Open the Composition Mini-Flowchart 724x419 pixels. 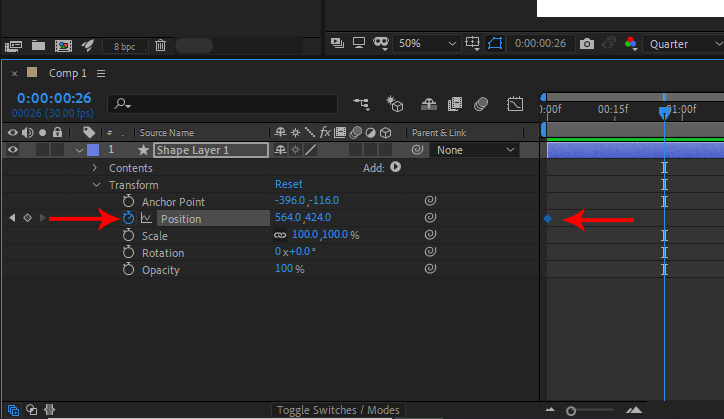361,103
